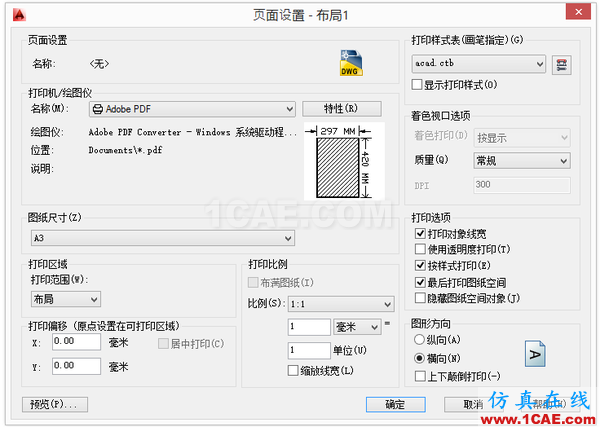This screenshot has width=600, height=427.
Task: Open the 比例 1:1 scale dropdown
Action: click(341, 304)
